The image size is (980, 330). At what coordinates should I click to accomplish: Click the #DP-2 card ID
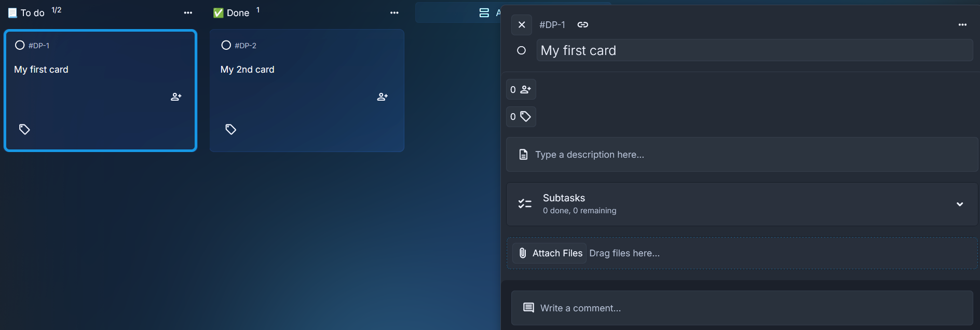246,46
